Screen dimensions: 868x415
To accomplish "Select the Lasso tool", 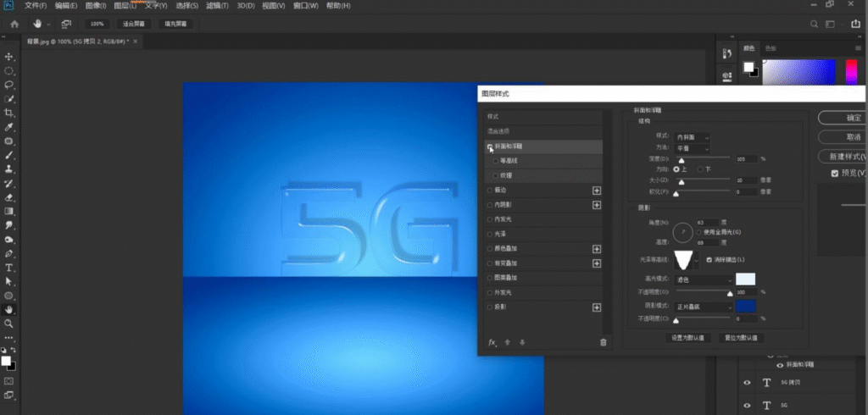I will pyautogui.click(x=8, y=86).
